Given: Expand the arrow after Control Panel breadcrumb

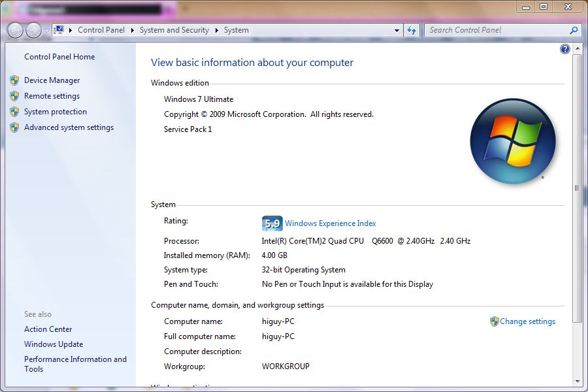Looking at the screenshot, I should click(132, 30).
